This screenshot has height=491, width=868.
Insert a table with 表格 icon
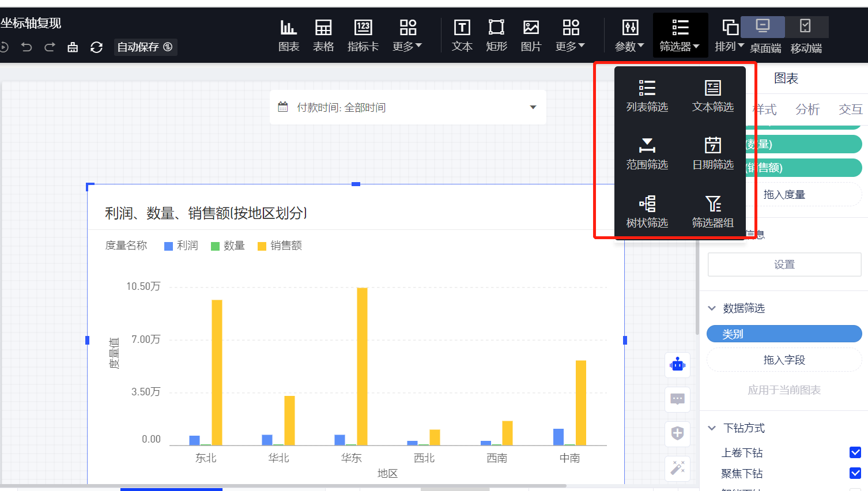coord(323,36)
